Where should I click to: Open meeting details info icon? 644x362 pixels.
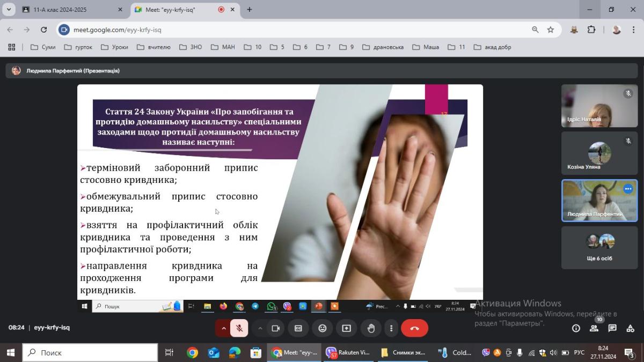click(576, 328)
